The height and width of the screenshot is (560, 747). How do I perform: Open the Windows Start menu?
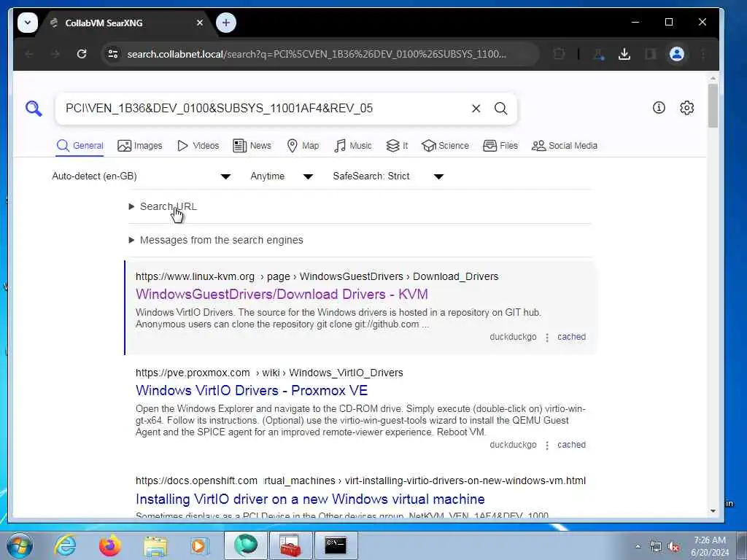[20, 545]
